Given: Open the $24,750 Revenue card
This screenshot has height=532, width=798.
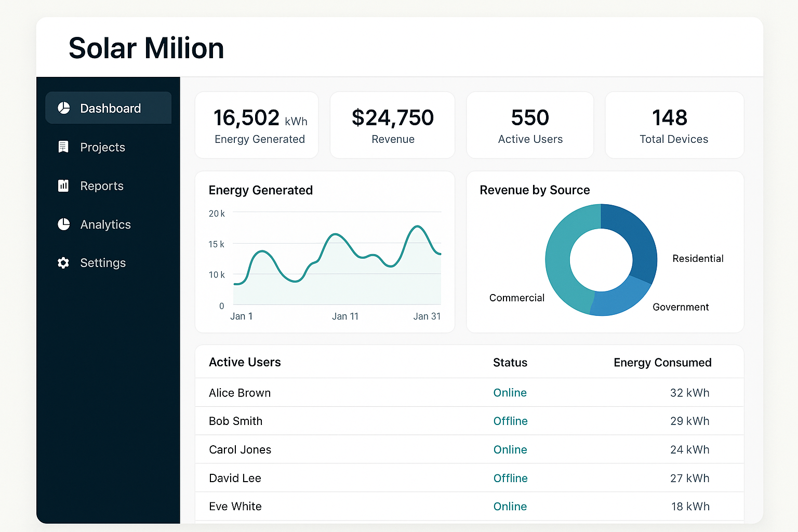Looking at the screenshot, I should tap(392, 125).
